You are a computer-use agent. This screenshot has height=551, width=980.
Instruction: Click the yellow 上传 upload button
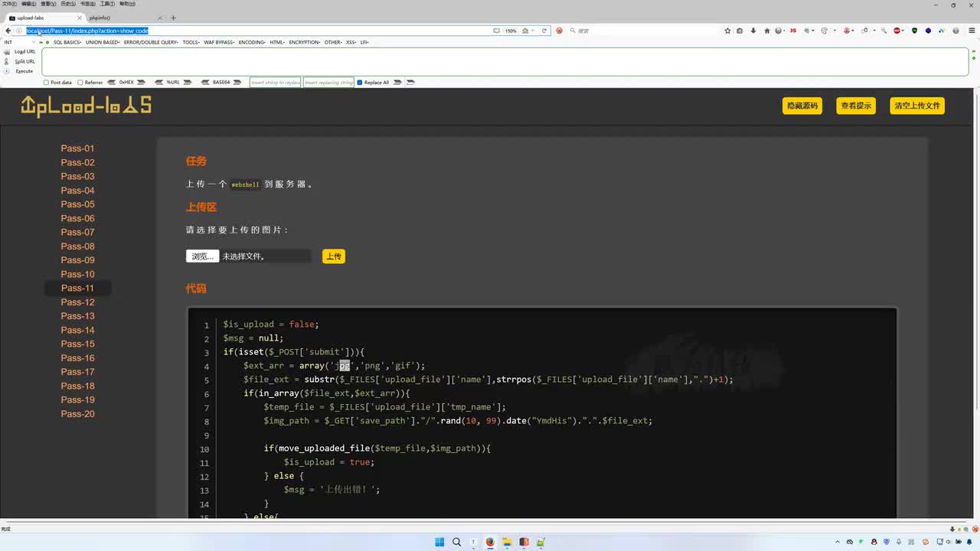click(x=334, y=256)
